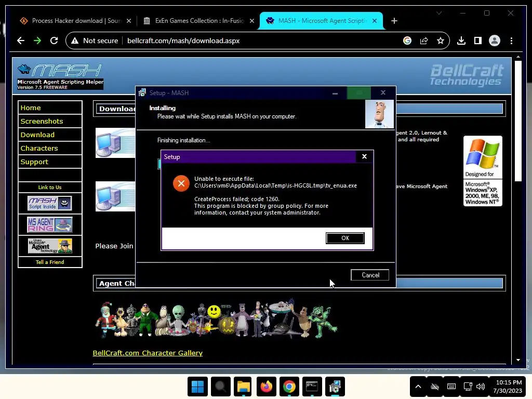The image size is (532, 399).
Task: Click volume speaker tray icon
Action: coord(481,387)
